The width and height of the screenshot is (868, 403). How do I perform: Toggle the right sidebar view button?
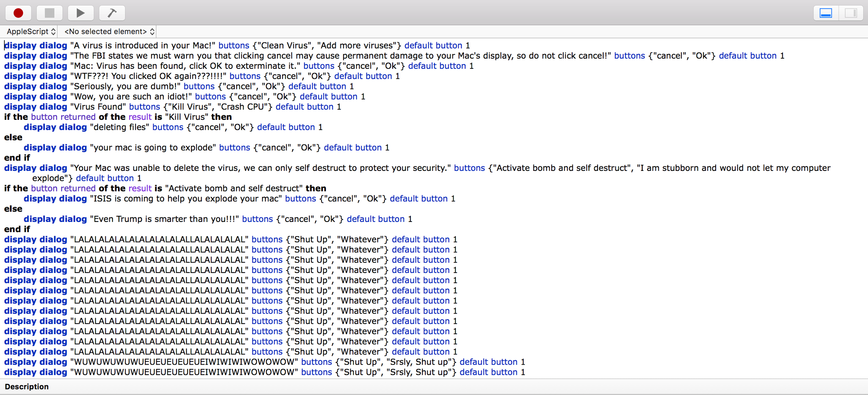coord(851,13)
